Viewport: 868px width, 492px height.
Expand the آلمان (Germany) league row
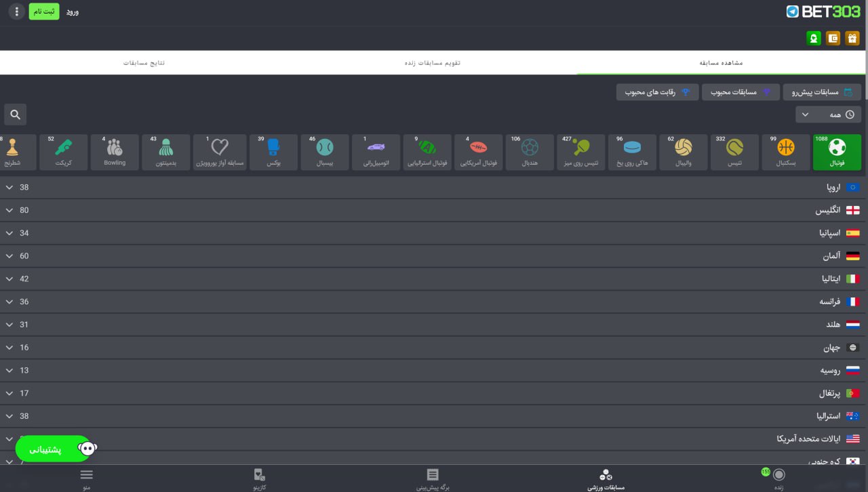click(434, 256)
